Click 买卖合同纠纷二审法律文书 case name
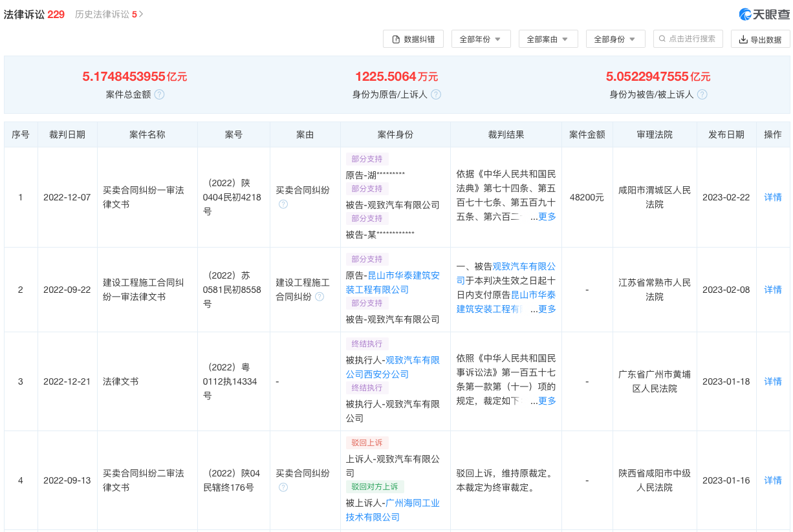Viewport: 793px width, 532px height. pos(144,480)
